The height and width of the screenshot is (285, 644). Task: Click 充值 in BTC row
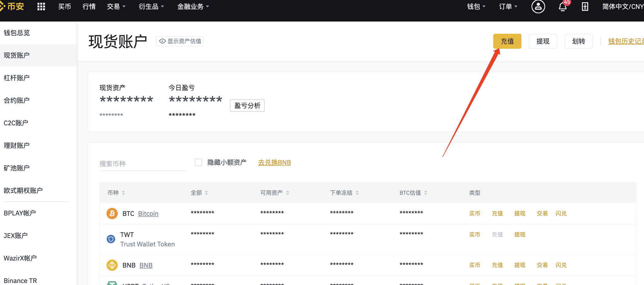tap(497, 214)
